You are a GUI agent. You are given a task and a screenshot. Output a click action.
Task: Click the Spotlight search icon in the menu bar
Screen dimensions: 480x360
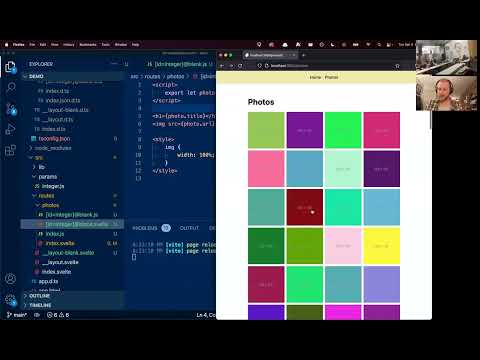point(379,44)
